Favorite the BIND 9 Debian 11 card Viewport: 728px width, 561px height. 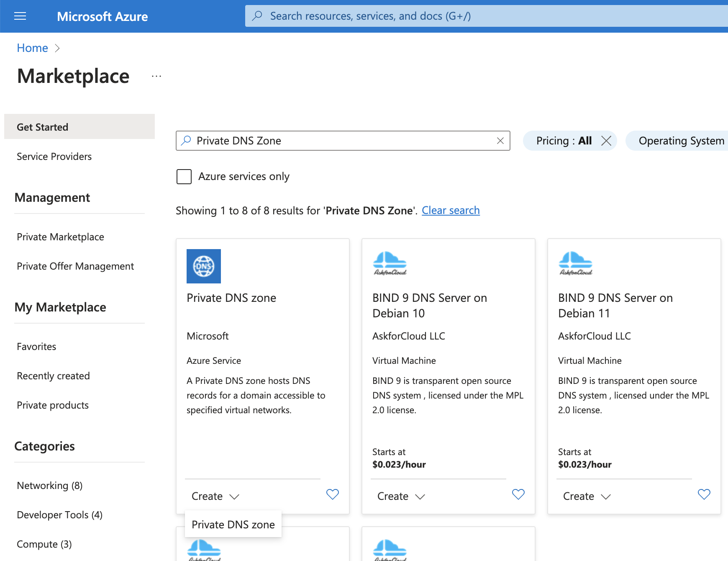(x=704, y=494)
